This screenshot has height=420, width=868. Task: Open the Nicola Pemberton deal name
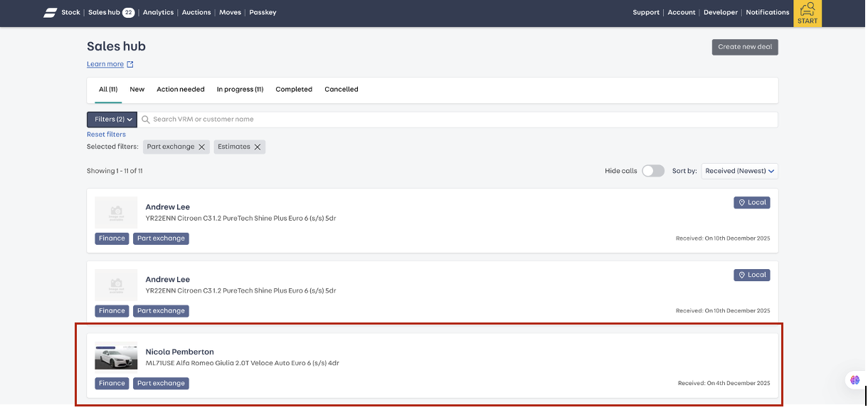click(x=180, y=352)
